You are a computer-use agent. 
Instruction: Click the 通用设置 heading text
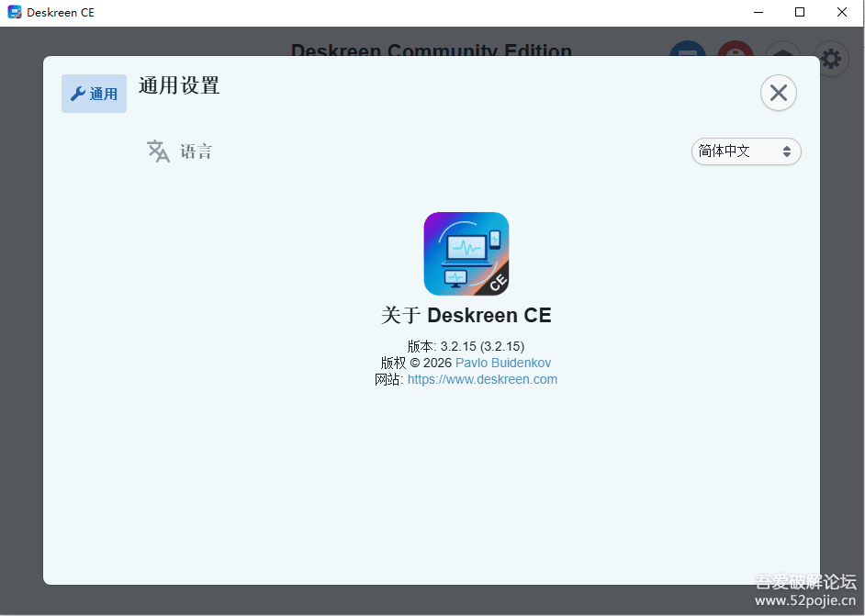(x=179, y=86)
